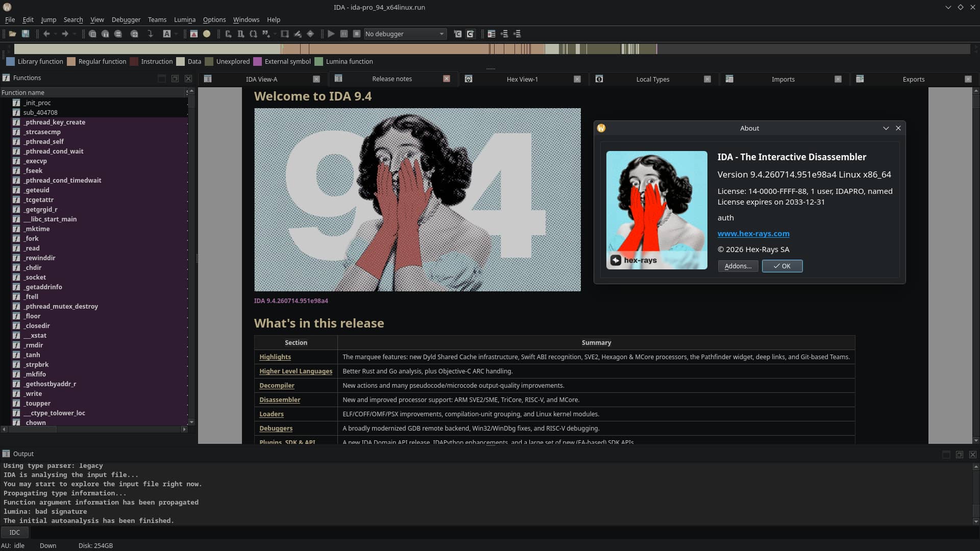
Task: Close the Release notes tab
Action: [447, 79]
